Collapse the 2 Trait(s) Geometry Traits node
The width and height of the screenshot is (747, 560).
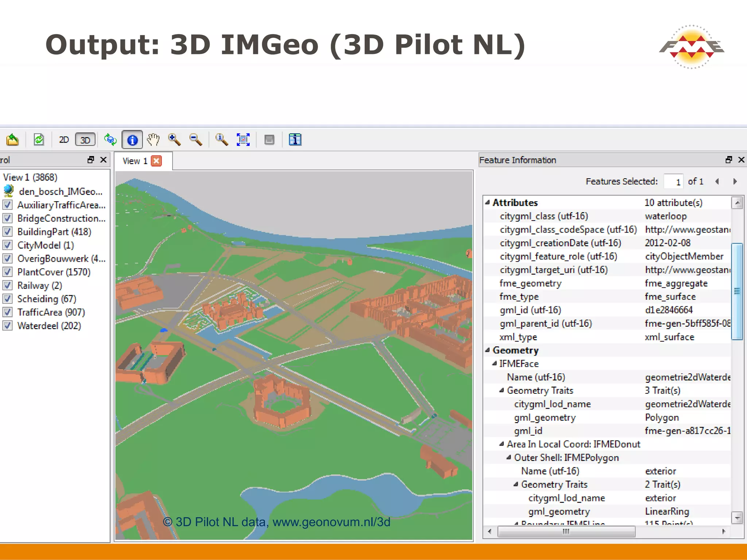[516, 484]
